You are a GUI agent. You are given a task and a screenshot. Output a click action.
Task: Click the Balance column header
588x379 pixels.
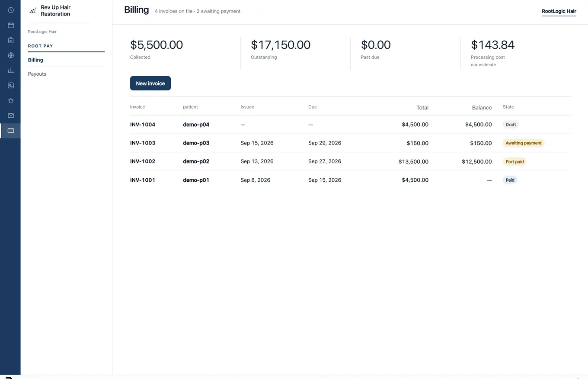(x=482, y=108)
